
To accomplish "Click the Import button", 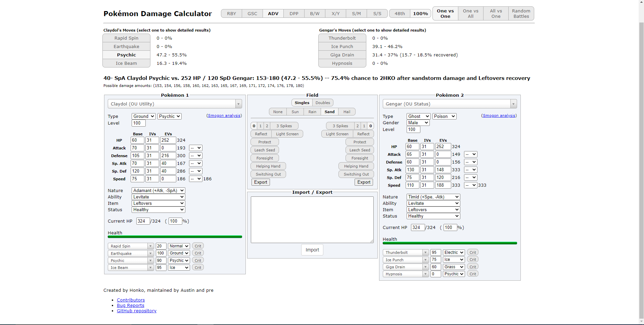I will pos(312,250).
